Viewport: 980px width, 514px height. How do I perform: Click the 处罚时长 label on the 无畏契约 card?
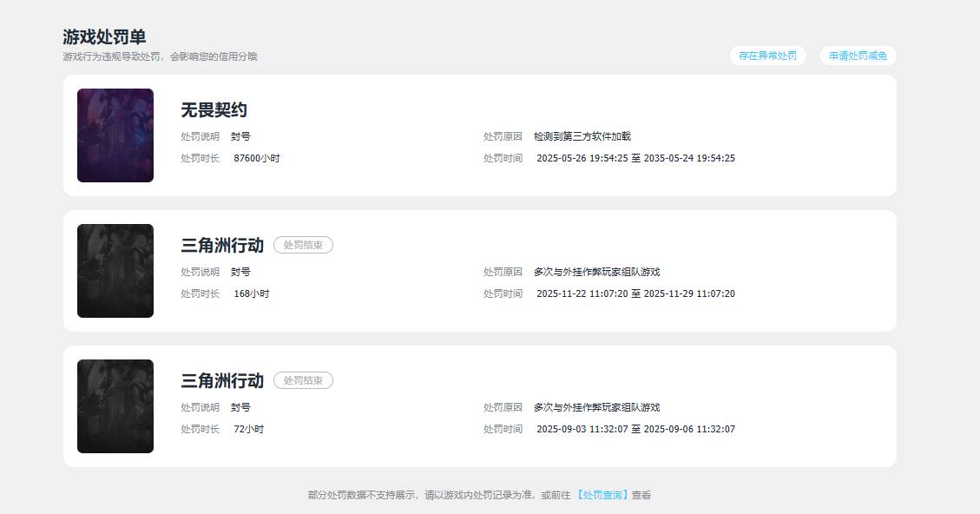[x=200, y=158]
